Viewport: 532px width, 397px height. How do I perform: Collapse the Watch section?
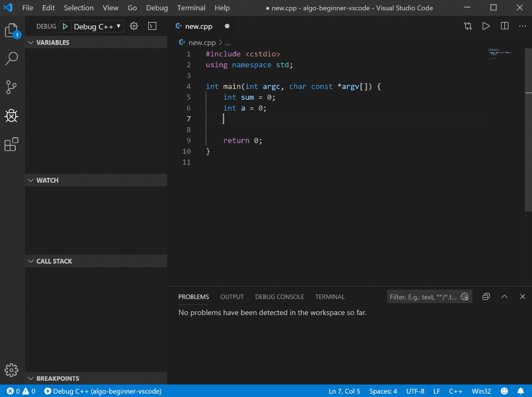47,180
